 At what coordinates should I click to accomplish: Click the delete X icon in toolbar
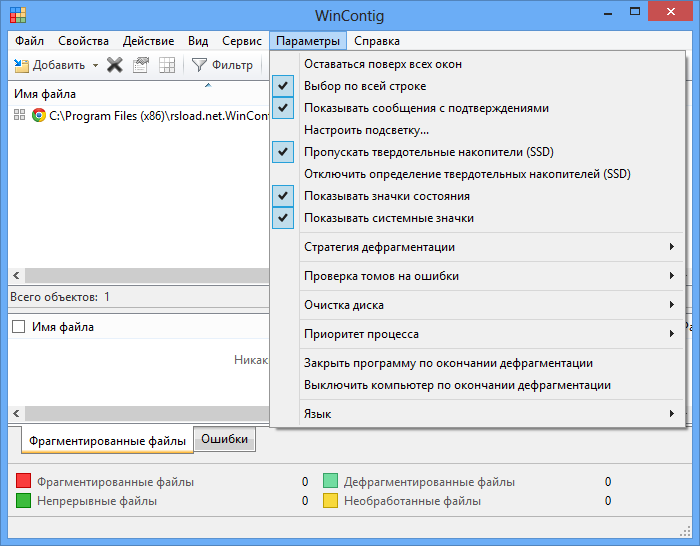(x=115, y=65)
